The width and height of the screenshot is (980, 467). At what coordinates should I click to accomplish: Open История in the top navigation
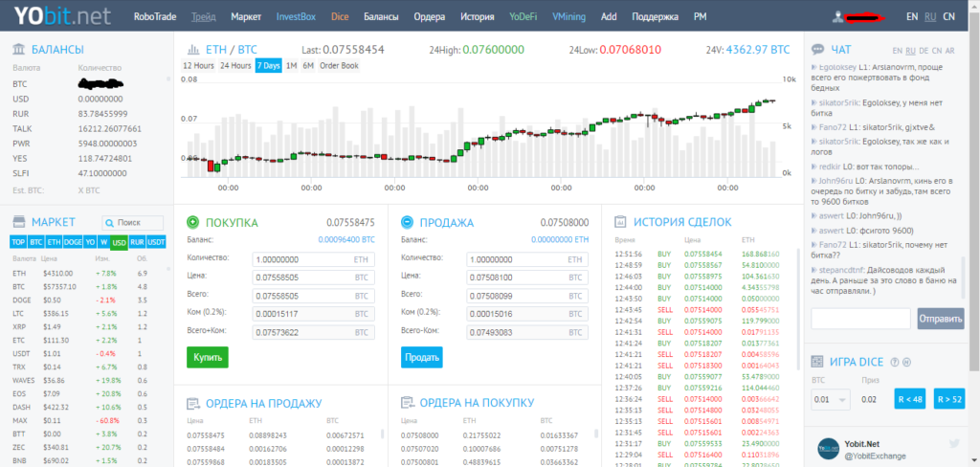tap(478, 17)
